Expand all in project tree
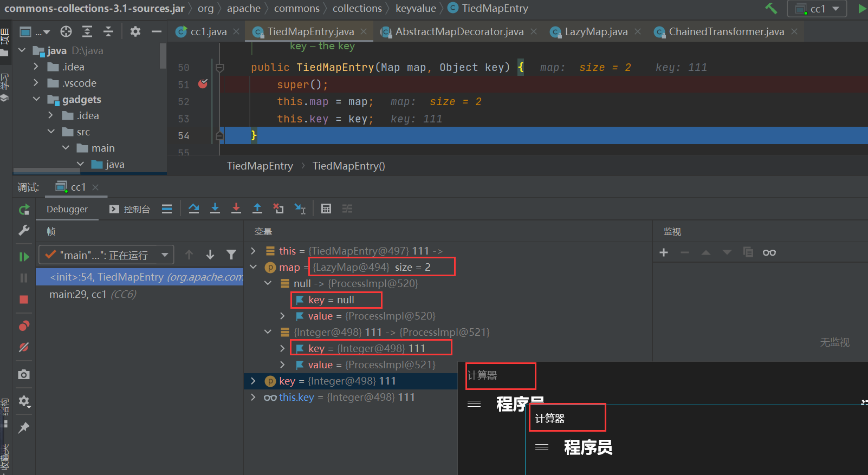The width and height of the screenshot is (868, 475). click(x=87, y=31)
